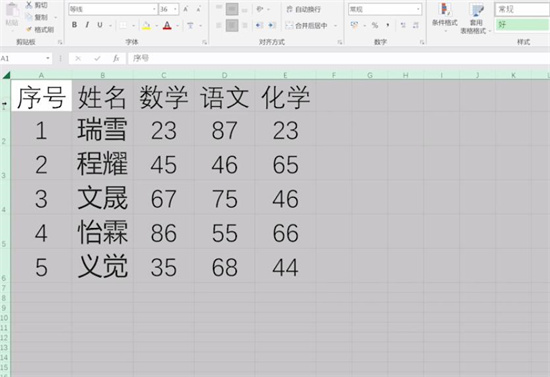Apply the yellow fill color
550x377 pixels.
(147, 25)
